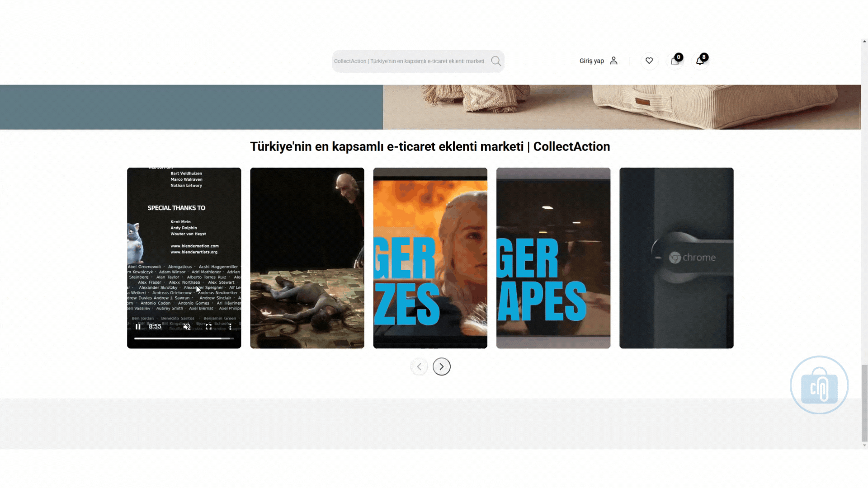Select the dark animated creature video thumbnail
Viewport: 868px width, 488px height.
tap(307, 258)
